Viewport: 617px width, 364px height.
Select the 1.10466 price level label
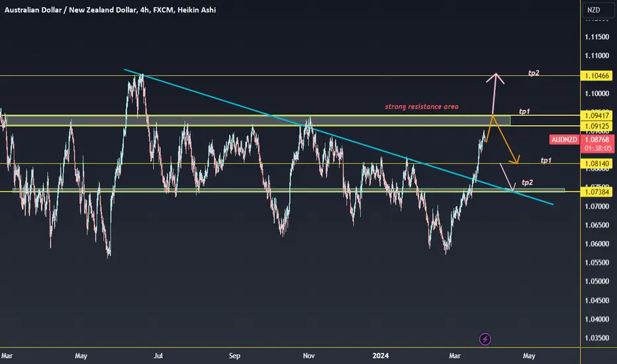click(596, 75)
